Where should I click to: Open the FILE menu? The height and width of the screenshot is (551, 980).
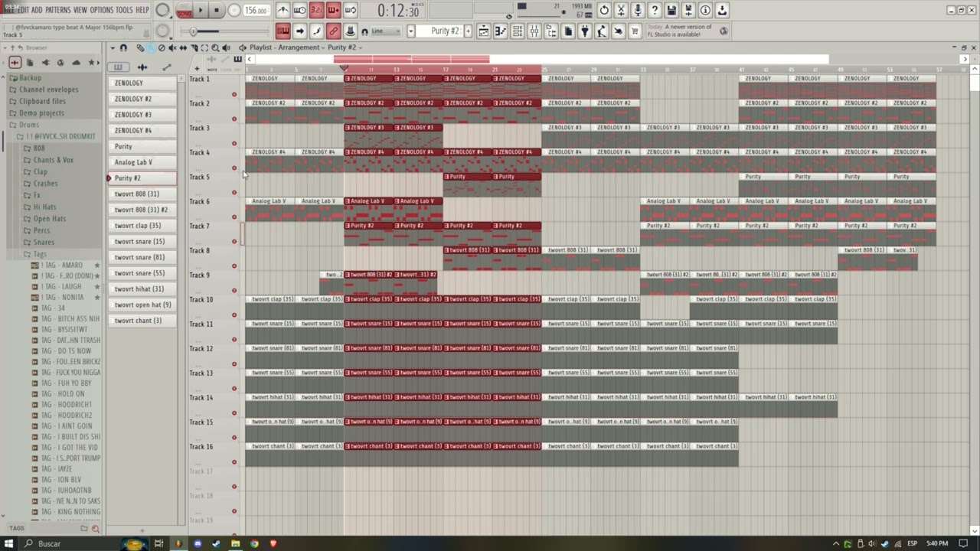tap(9, 10)
